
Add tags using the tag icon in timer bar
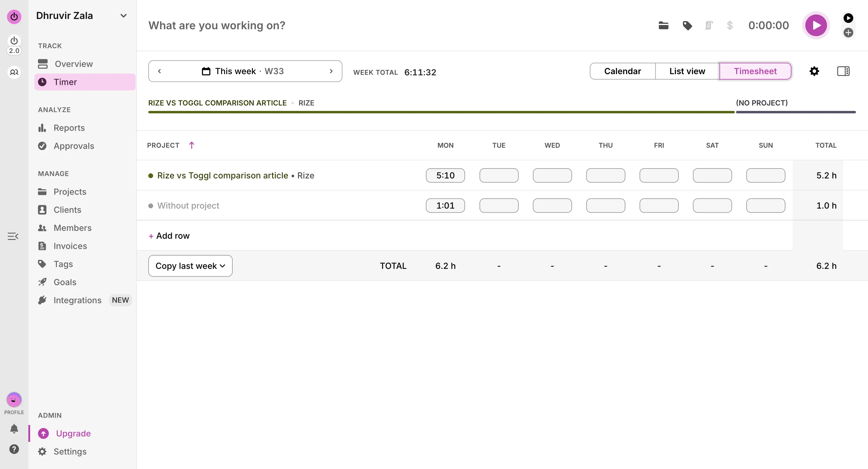687,25
